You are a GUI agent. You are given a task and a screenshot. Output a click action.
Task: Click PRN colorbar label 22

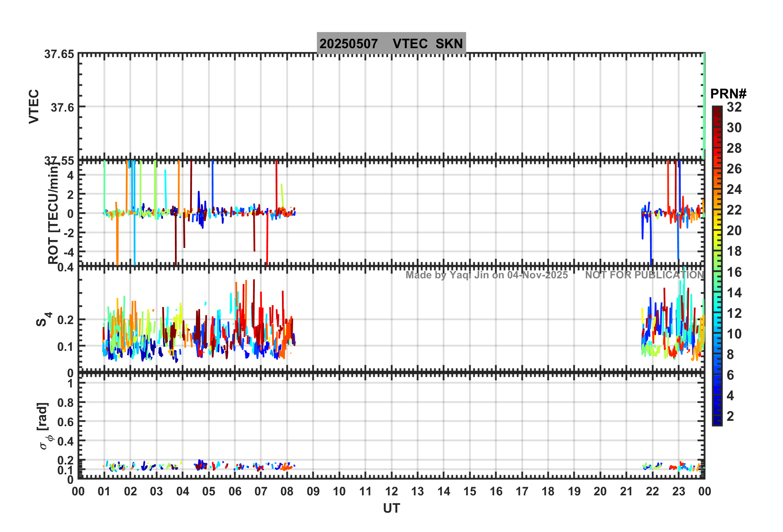click(734, 210)
